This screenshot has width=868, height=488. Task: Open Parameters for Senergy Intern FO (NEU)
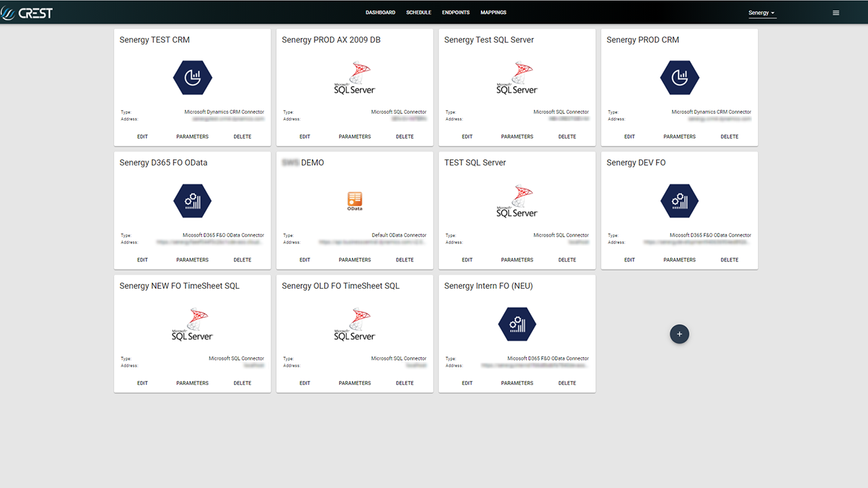click(517, 383)
